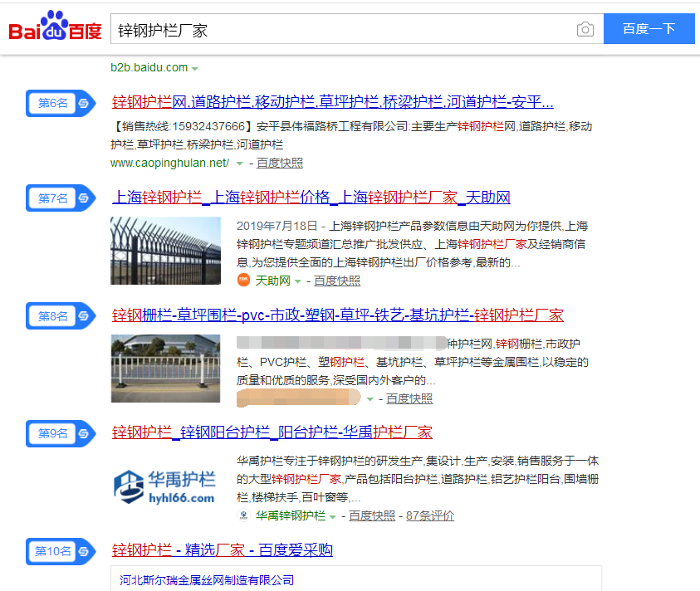Screen dimensions: 700x591
Task: Click the 第10名 rank badge
Action: click(61, 551)
